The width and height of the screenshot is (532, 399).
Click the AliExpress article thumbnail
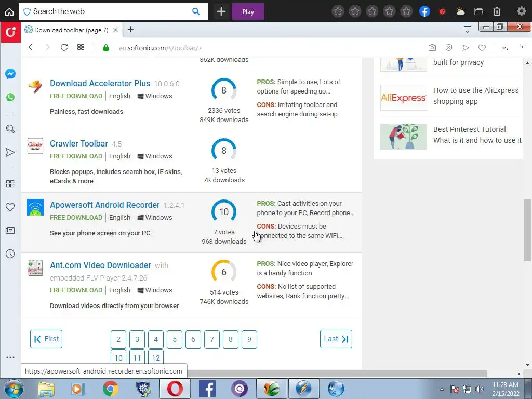click(x=403, y=98)
